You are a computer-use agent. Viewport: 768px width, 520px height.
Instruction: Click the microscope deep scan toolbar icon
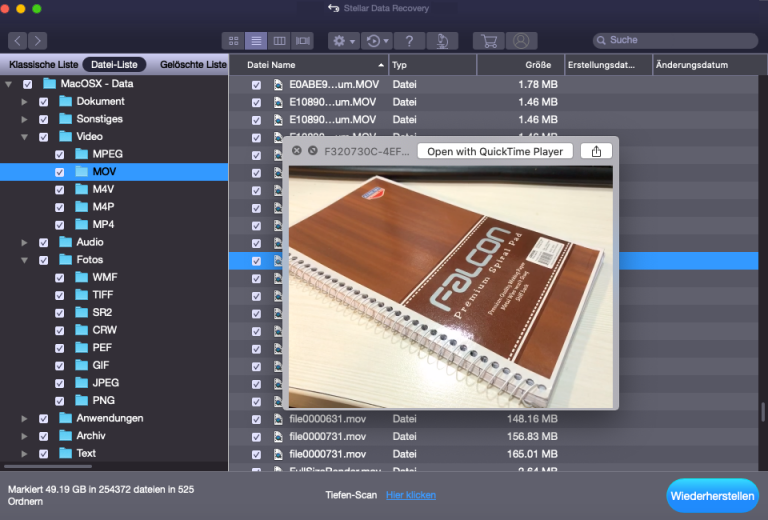442,41
